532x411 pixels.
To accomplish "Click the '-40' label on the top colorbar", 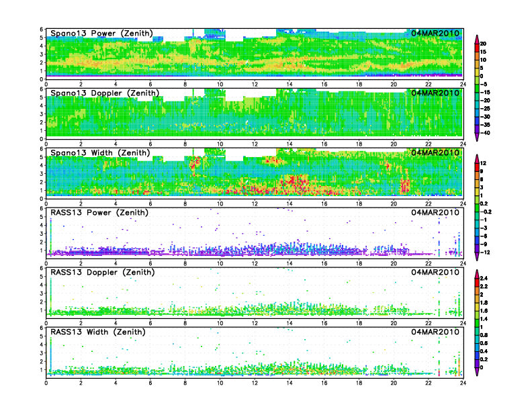I will [x=485, y=133].
